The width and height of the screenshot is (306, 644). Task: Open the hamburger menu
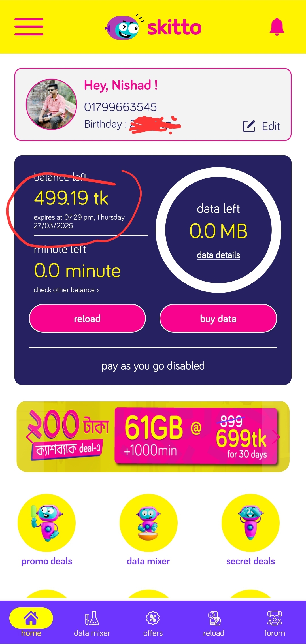29,27
